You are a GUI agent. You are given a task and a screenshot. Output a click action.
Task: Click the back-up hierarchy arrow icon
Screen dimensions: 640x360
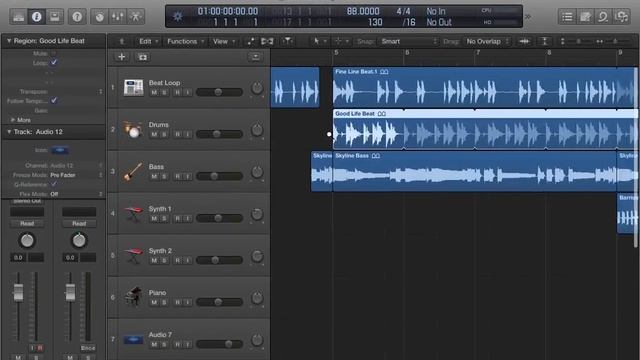tap(121, 41)
